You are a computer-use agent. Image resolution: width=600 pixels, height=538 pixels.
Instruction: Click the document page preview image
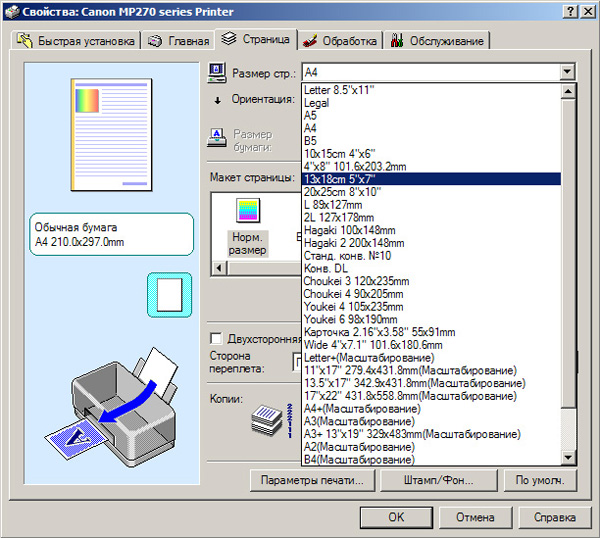coord(111,134)
